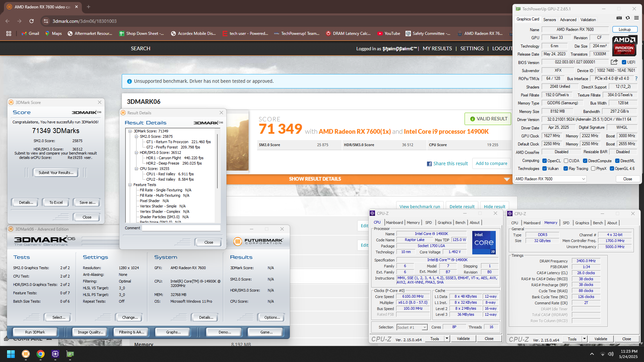The height and width of the screenshot is (362, 644).
Task: Open Mainboard tab in CPU-Z CPU window
Action: click(x=394, y=223)
